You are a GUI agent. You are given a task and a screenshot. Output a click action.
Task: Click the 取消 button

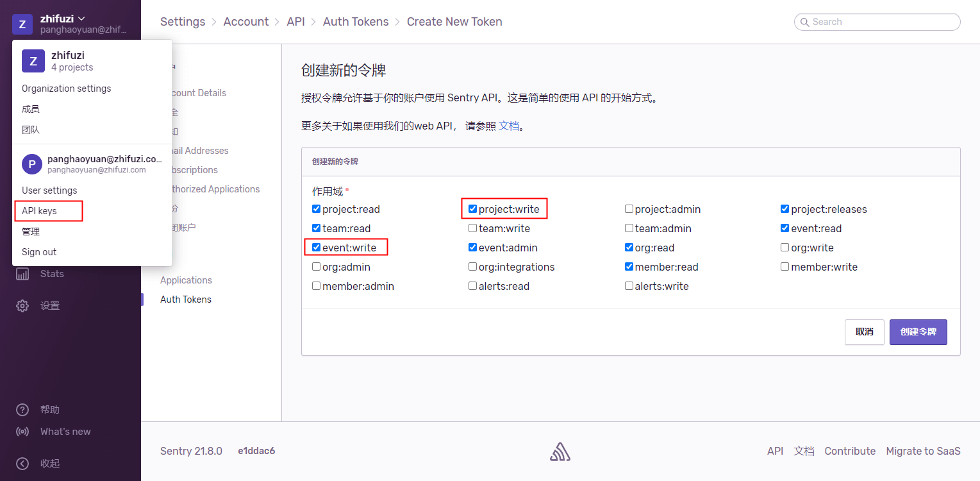point(865,332)
